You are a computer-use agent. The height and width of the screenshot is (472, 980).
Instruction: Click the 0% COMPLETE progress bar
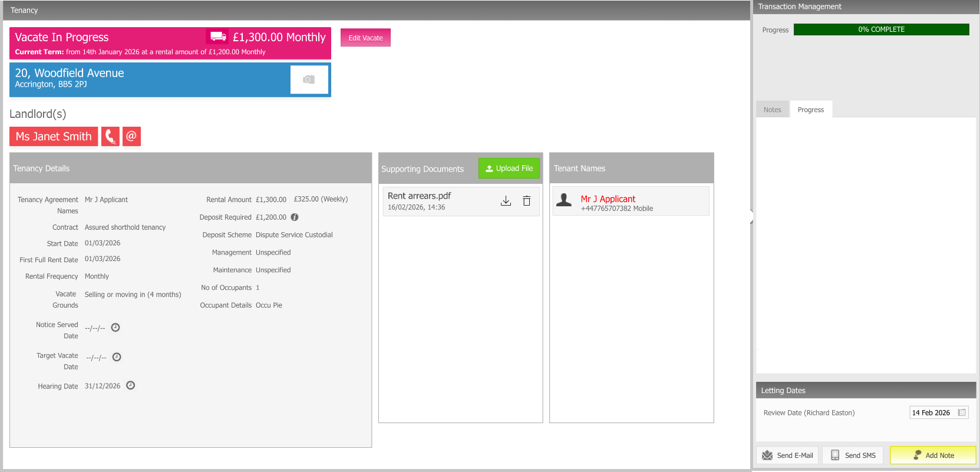[882, 29]
